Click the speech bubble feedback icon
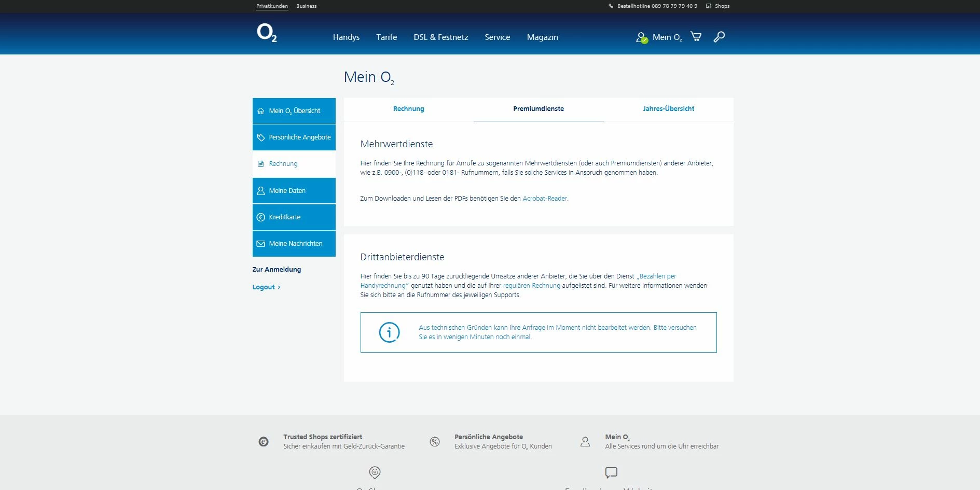Screen dimensions: 980x490 (611, 472)
